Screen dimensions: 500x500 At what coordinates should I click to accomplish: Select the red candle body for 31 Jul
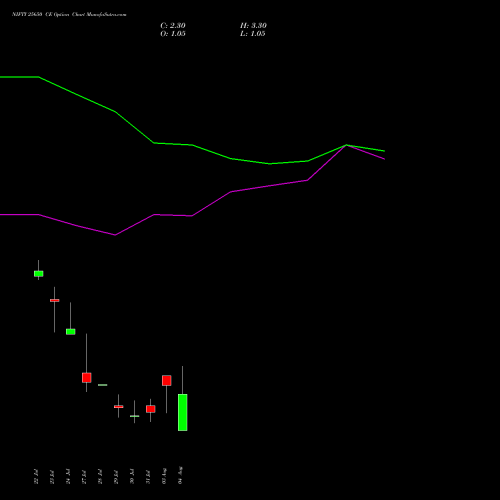[x=151, y=409]
